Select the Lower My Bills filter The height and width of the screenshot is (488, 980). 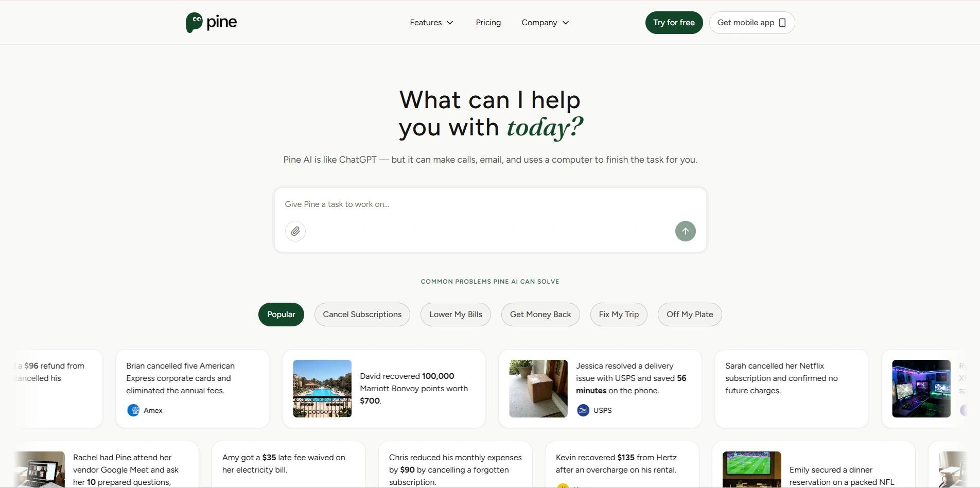tap(456, 315)
